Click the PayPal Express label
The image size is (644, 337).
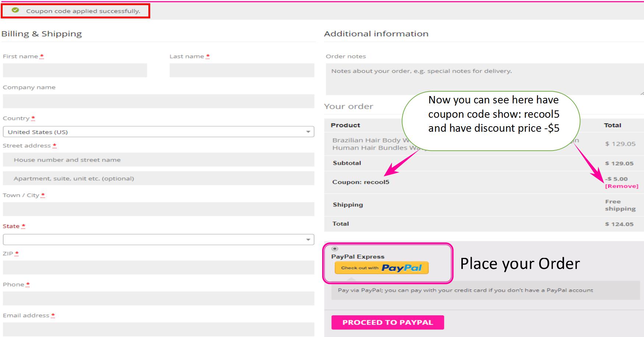tap(358, 257)
